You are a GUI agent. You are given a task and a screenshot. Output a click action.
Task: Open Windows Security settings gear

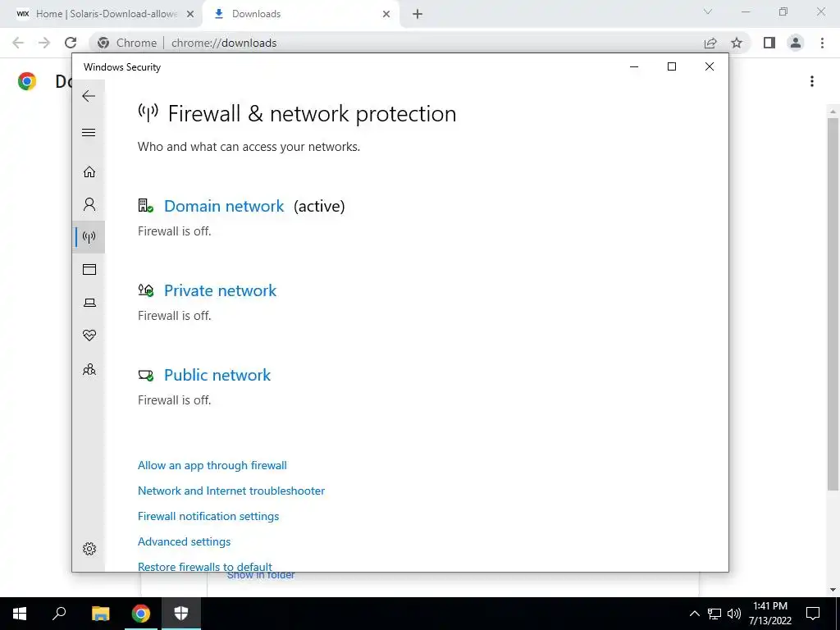coord(89,549)
